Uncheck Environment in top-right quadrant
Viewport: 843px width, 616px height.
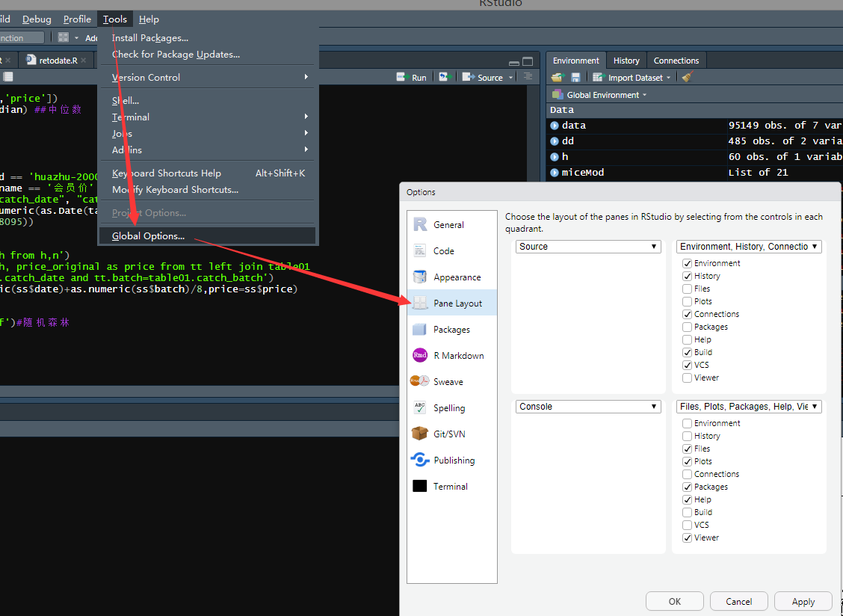pyautogui.click(x=687, y=264)
